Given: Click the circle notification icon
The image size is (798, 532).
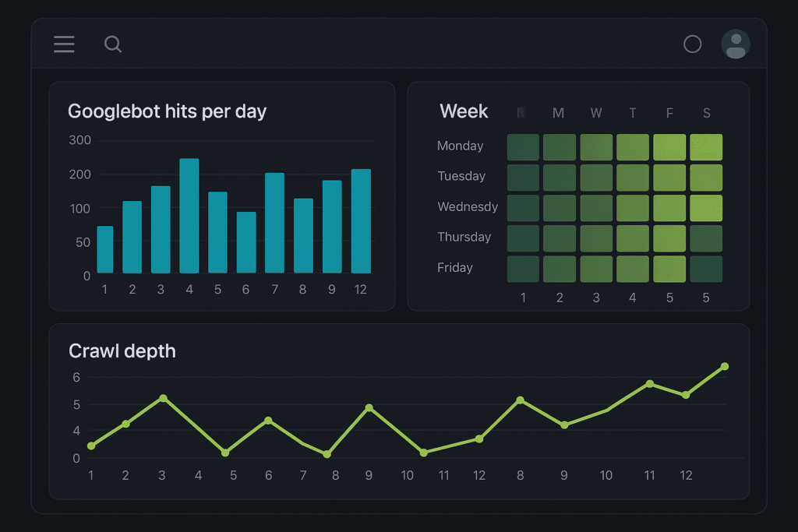Looking at the screenshot, I should point(692,44).
